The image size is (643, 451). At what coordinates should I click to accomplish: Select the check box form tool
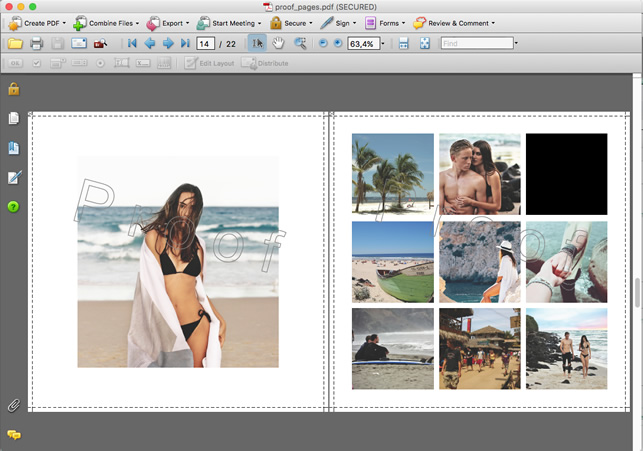point(36,63)
